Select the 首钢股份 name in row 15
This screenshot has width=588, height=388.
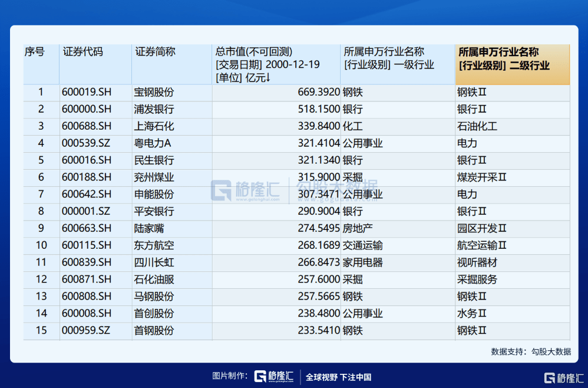click(x=154, y=331)
